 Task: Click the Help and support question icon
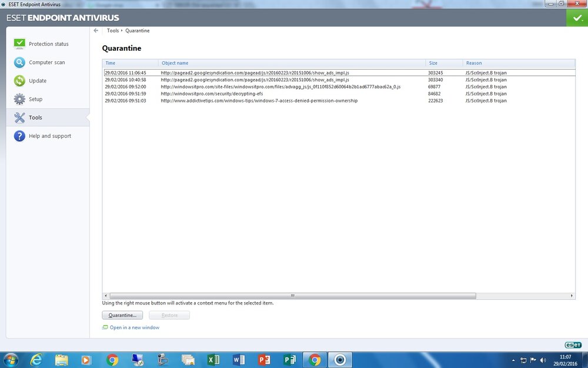click(19, 136)
